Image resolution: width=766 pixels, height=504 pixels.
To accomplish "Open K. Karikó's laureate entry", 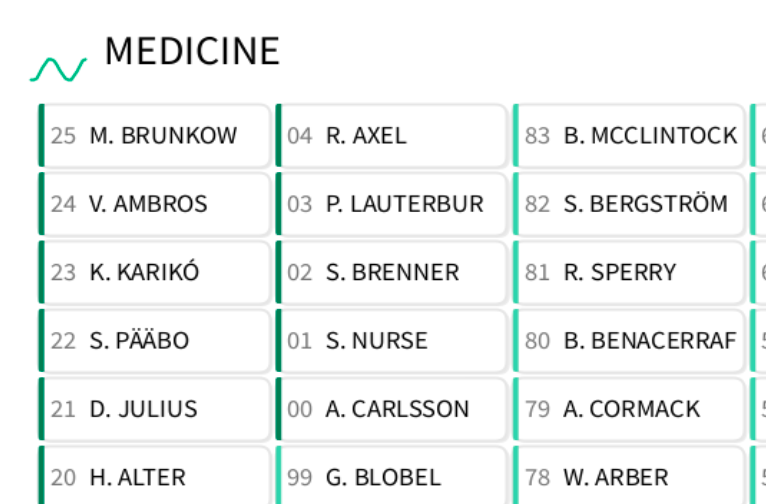I will click(x=155, y=272).
